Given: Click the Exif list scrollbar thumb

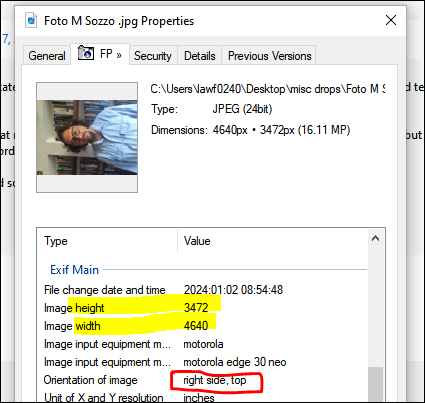Looking at the screenshot, I should click(x=375, y=384).
